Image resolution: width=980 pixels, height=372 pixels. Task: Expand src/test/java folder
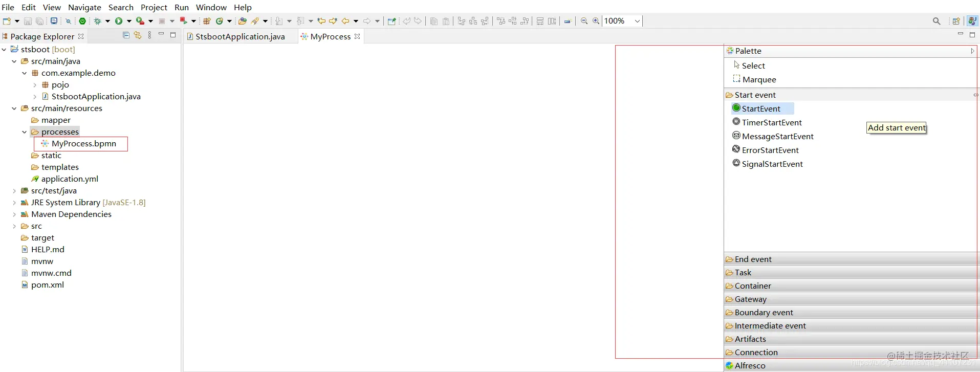point(14,191)
